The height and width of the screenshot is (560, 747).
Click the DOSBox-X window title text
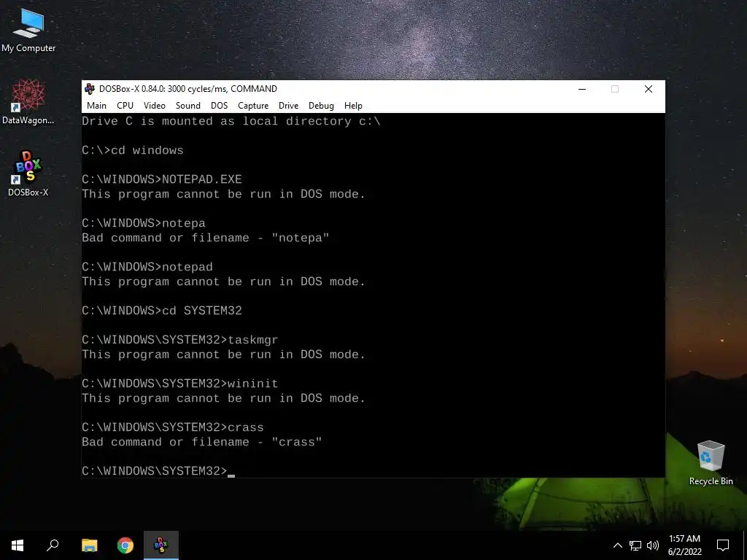(x=188, y=89)
